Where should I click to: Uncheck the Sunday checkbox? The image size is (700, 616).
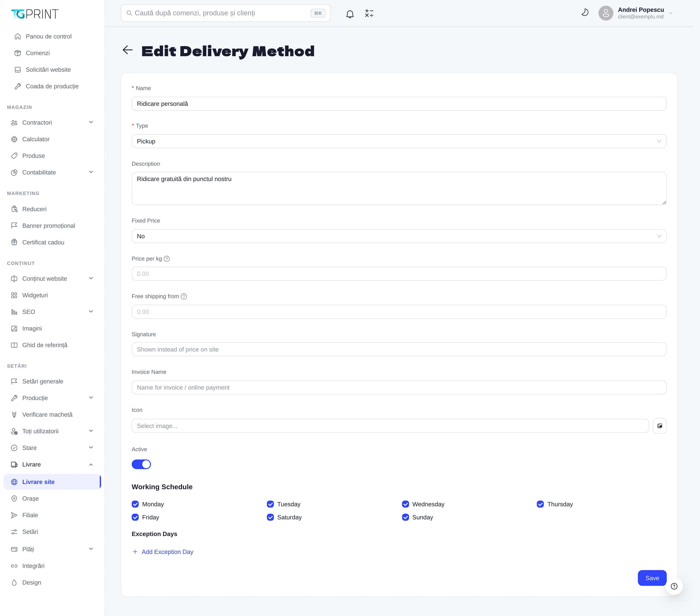pos(406,517)
